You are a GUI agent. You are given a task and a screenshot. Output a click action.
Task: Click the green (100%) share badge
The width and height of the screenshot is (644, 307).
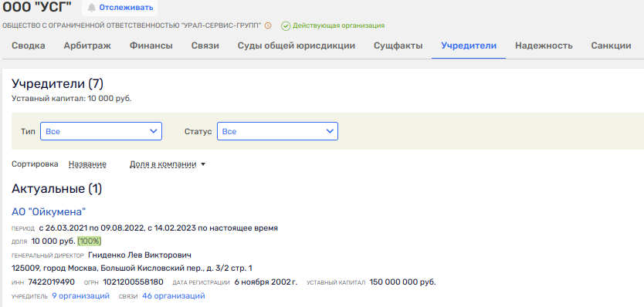pyautogui.click(x=89, y=241)
